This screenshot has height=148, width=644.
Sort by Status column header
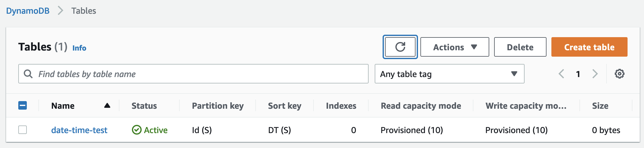click(144, 106)
